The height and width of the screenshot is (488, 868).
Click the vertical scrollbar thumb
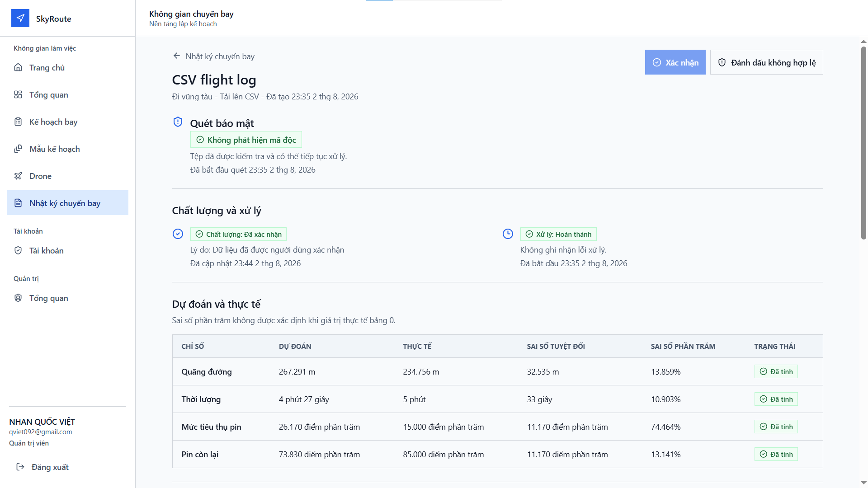coord(863,142)
